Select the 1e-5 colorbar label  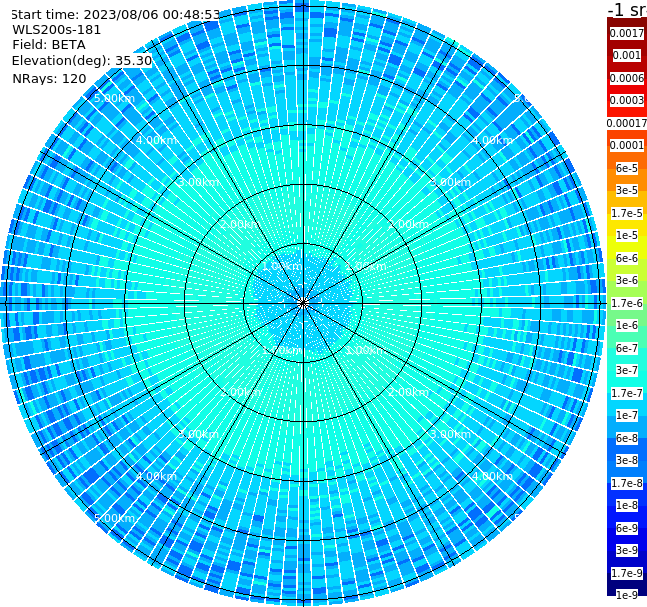(627, 235)
